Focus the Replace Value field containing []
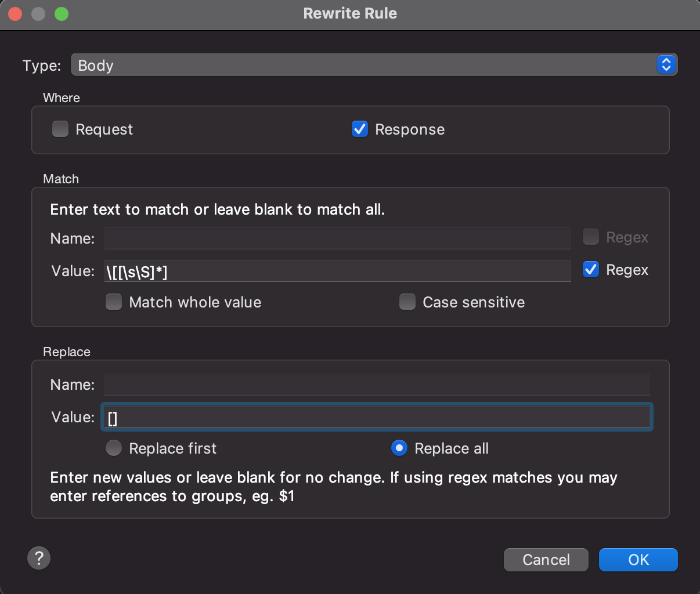700x594 pixels. point(377,417)
